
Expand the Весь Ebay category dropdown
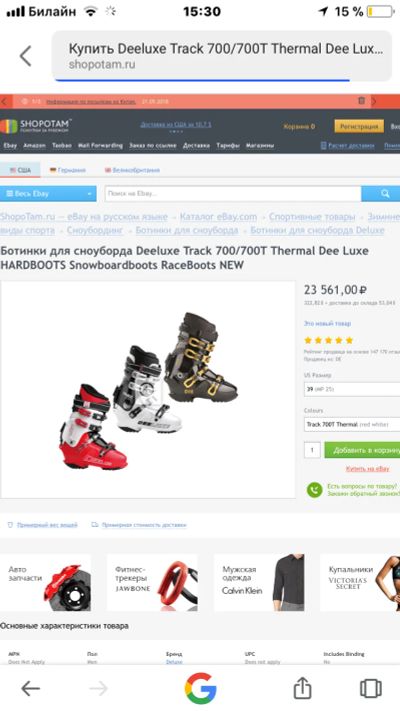48,194
